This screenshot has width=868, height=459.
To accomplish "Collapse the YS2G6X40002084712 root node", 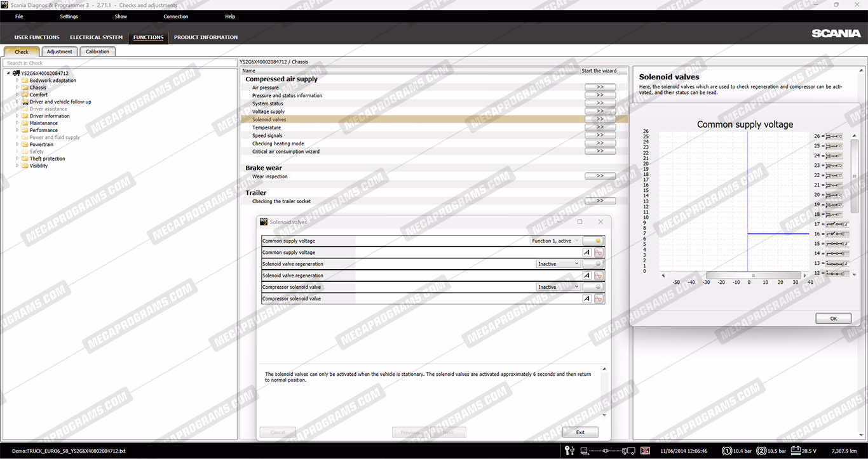I will click(9, 74).
